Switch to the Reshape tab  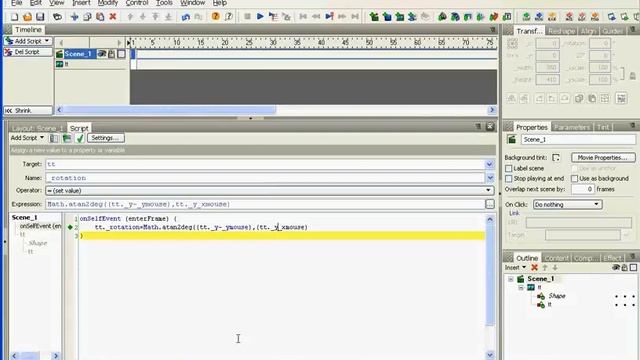(561, 31)
